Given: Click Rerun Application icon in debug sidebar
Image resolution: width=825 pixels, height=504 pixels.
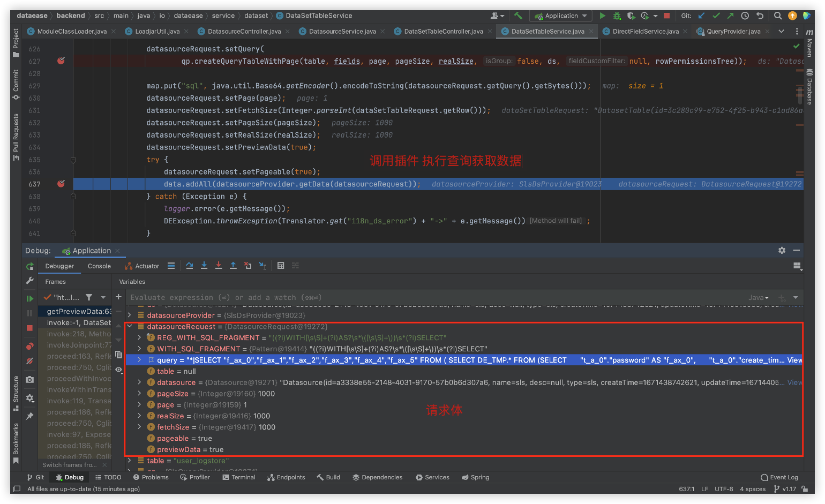Looking at the screenshot, I should 30,267.
